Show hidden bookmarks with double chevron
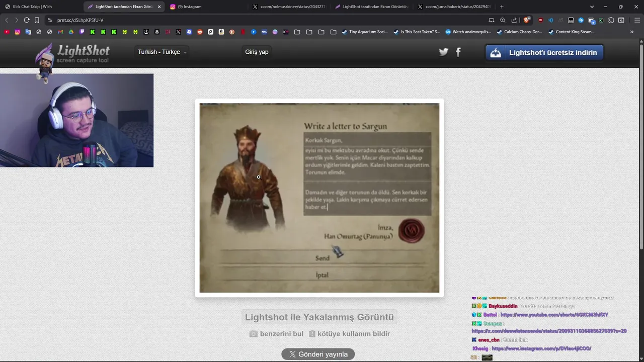This screenshot has width=644, height=362. click(x=632, y=32)
